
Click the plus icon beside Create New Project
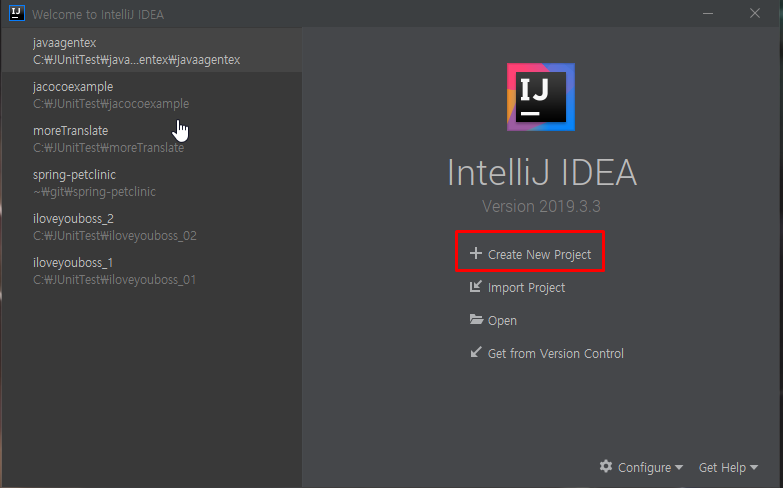coord(476,253)
